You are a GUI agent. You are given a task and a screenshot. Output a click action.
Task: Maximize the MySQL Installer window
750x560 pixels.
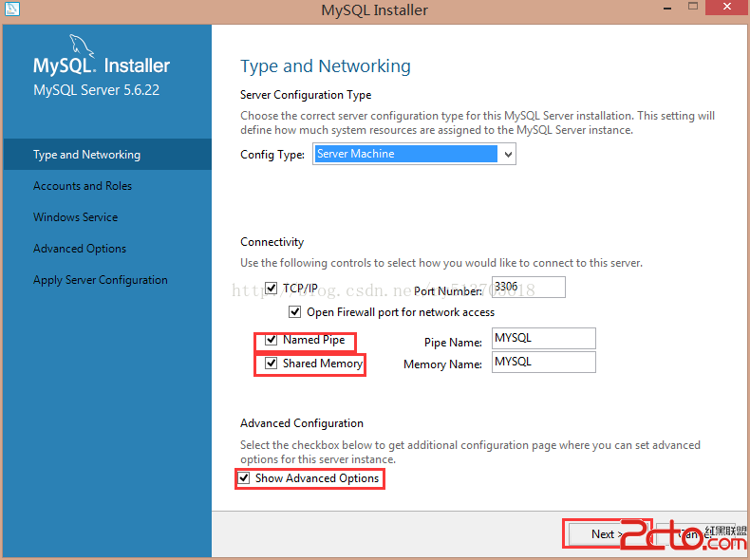pyautogui.click(x=693, y=8)
